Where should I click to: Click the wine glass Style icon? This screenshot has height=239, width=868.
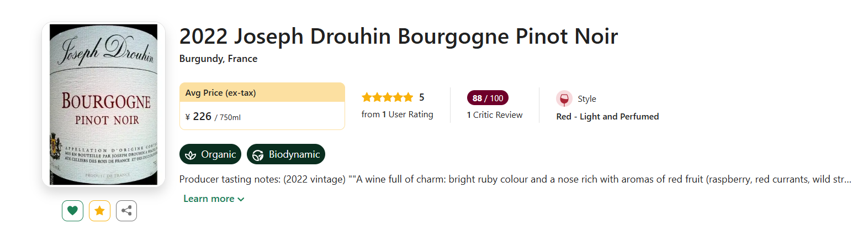564,99
